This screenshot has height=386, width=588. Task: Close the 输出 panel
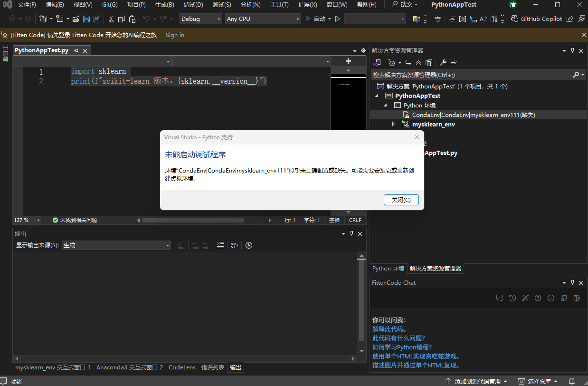coord(360,234)
